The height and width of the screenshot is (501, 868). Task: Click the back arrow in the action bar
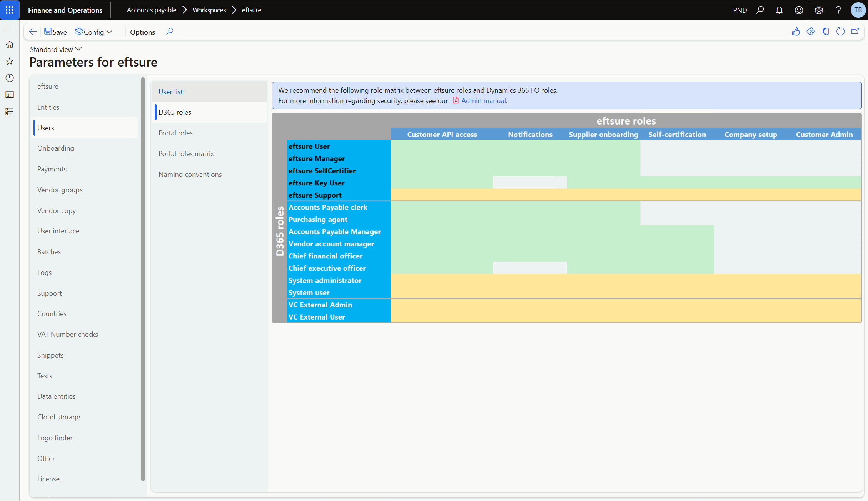(33, 32)
